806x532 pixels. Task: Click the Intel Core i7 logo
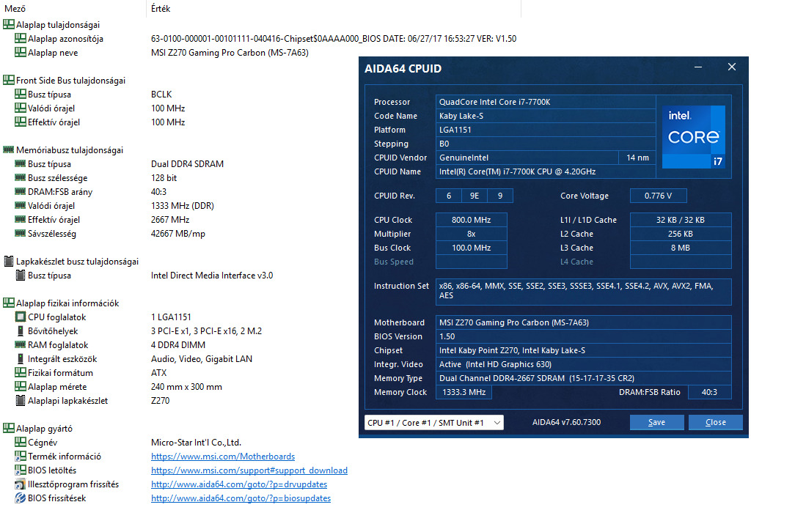694,136
